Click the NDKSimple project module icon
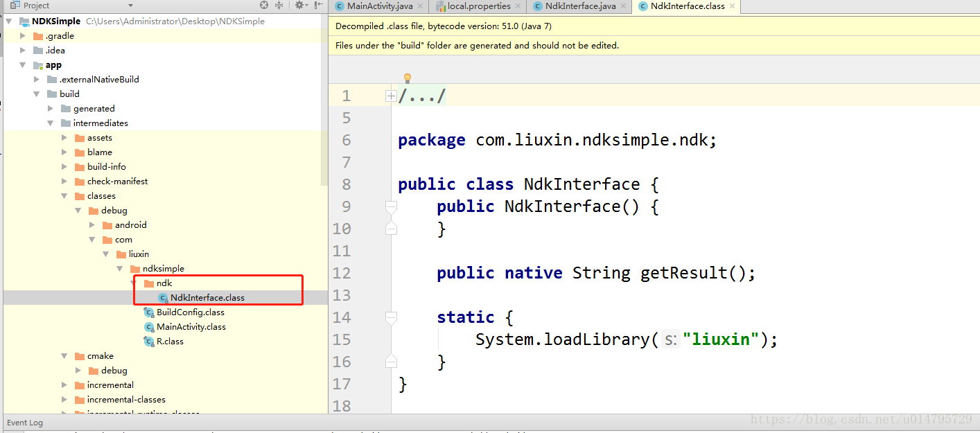This screenshot has height=433, width=980. tap(24, 21)
